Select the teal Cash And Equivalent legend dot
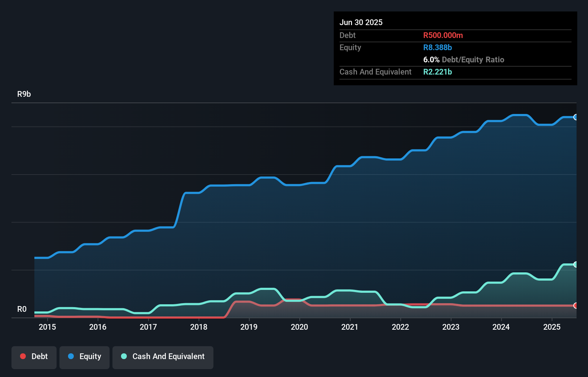 pos(124,356)
